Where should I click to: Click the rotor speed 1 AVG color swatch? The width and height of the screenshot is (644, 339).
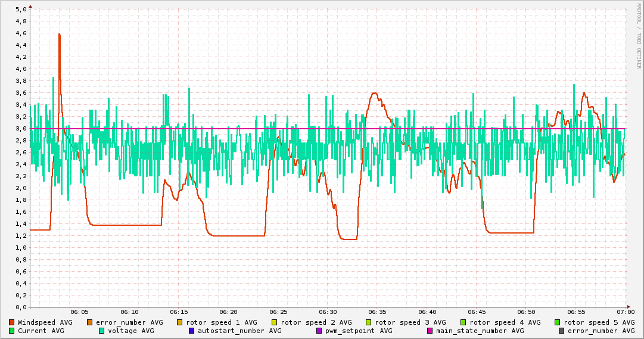(x=180, y=322)
